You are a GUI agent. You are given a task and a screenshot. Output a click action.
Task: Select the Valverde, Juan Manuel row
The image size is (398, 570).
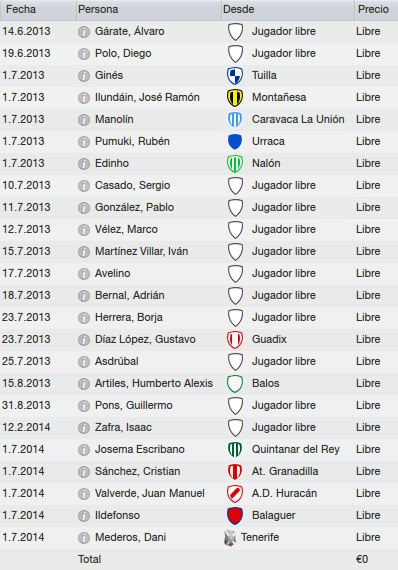point(199,493)
